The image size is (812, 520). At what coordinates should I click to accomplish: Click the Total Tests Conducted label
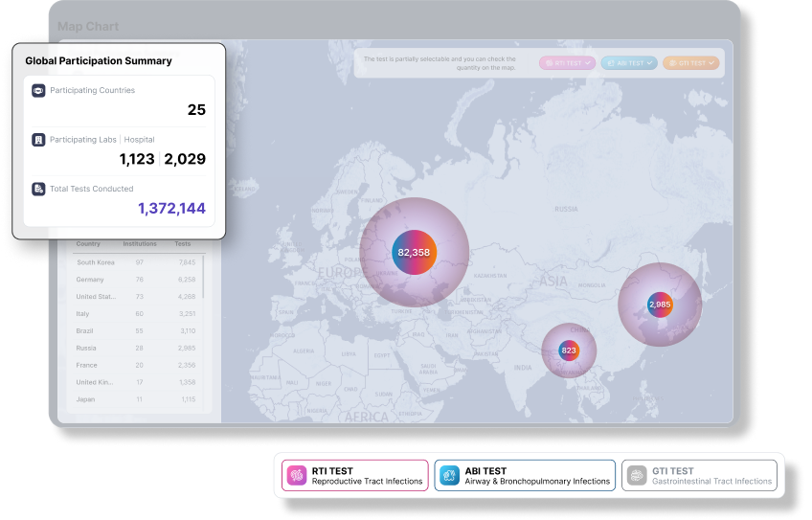point(92,189)
